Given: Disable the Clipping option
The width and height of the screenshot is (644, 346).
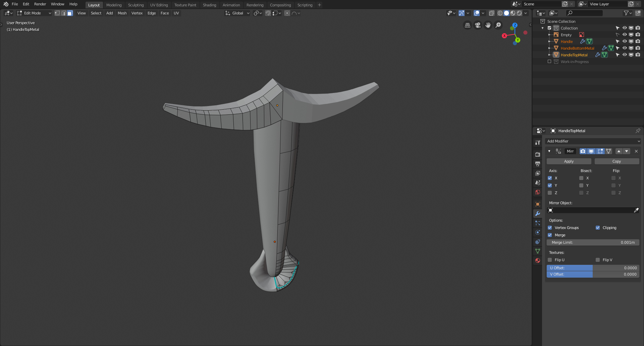Looking at the screenshot, I should (598, 228).
